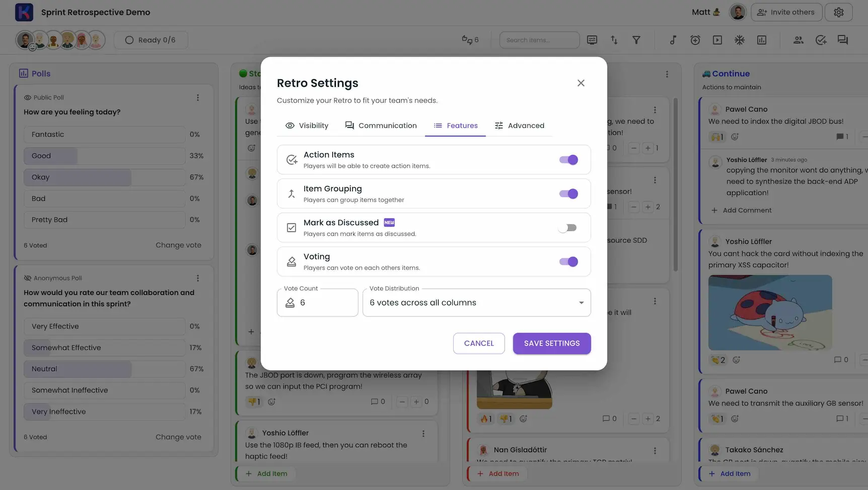This screenshot has width=868, height=490.
Task: Open the polls chart icon in toolbar
Action: point(762,40)
